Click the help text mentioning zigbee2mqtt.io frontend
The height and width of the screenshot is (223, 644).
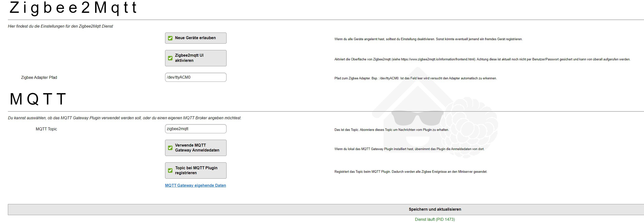482,59
